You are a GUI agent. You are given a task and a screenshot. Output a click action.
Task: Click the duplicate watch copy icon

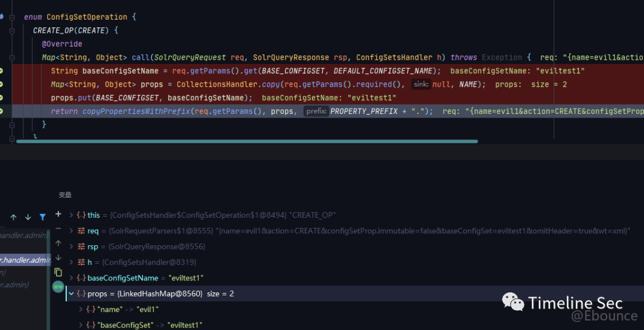[58, 272]
